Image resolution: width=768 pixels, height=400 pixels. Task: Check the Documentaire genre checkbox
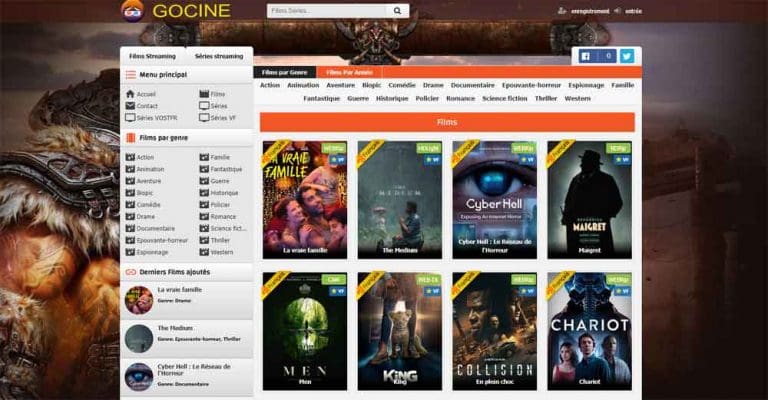click(x=130, y=228)
